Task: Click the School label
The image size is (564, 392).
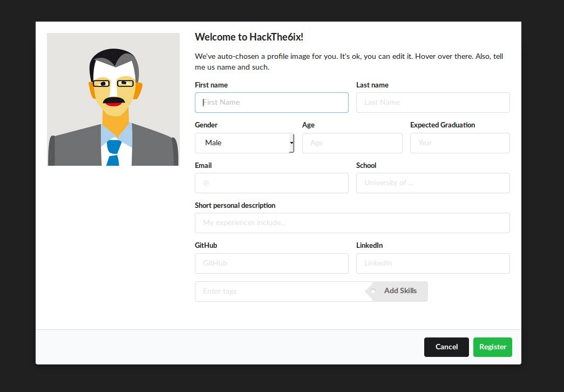Action: 366,165
